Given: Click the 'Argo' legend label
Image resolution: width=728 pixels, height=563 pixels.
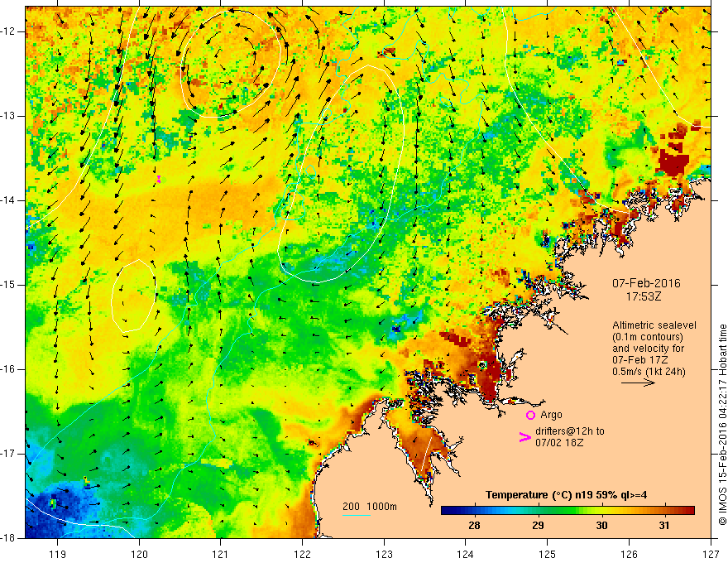Looking at the screenshot, I should [551, 414].
